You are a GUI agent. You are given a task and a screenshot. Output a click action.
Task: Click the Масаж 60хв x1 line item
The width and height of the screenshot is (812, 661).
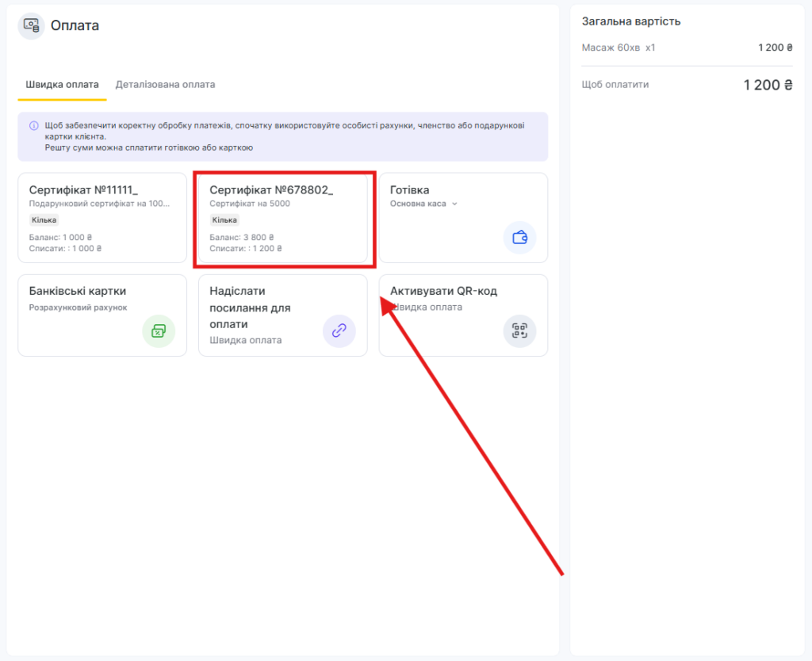point(619,48)
